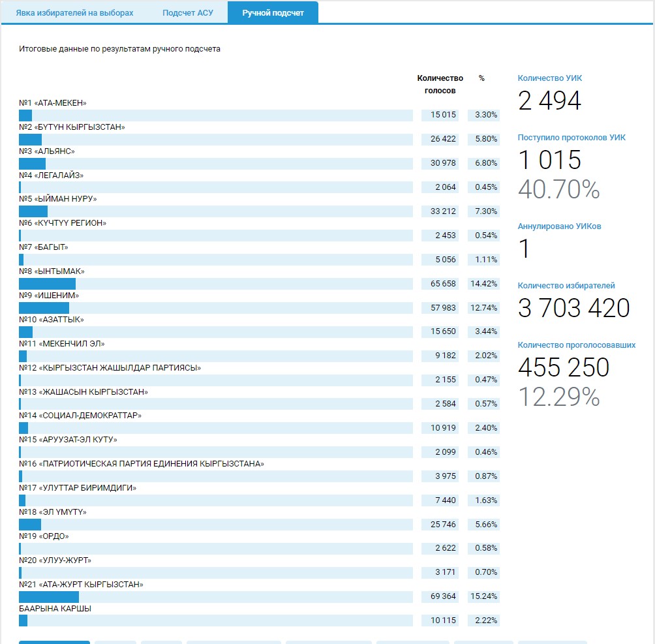Click the «Количество проголосовавших» heading
The image size is (655, 644).
pyautogui.click(x=576, y=345)
